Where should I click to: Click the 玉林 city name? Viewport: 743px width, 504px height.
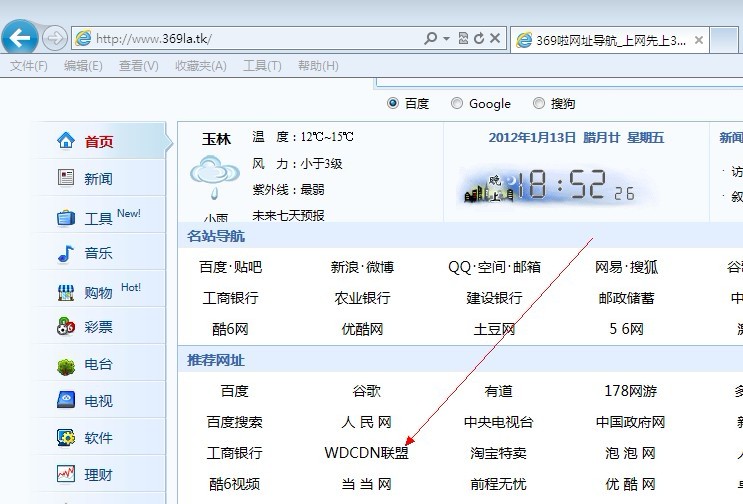pyautogui.click(x=216, y=139)
